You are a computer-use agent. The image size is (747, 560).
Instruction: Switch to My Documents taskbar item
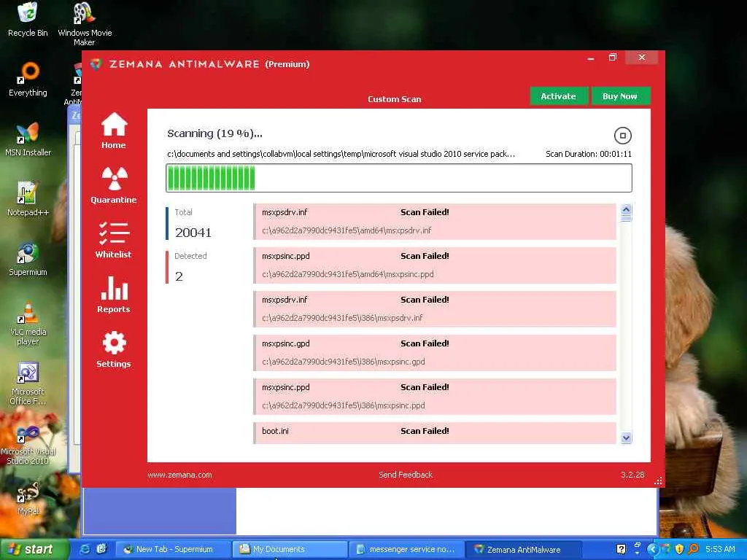tap(290, 549)
